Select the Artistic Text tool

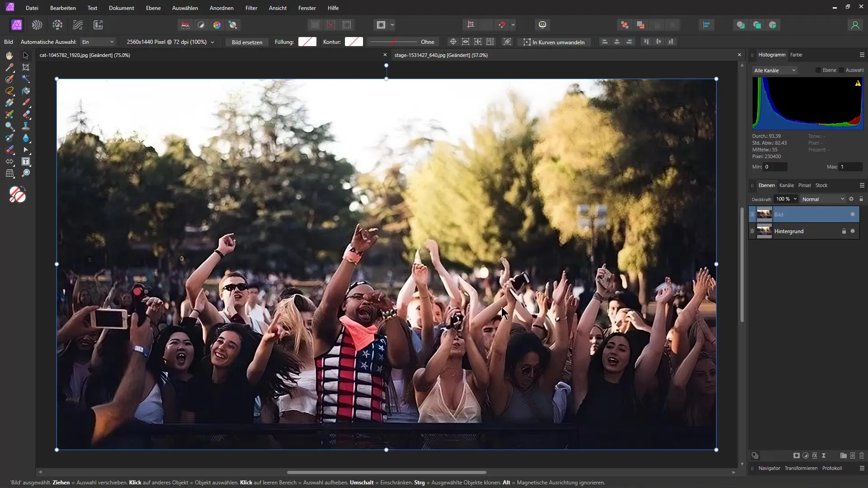click(26, 161)
